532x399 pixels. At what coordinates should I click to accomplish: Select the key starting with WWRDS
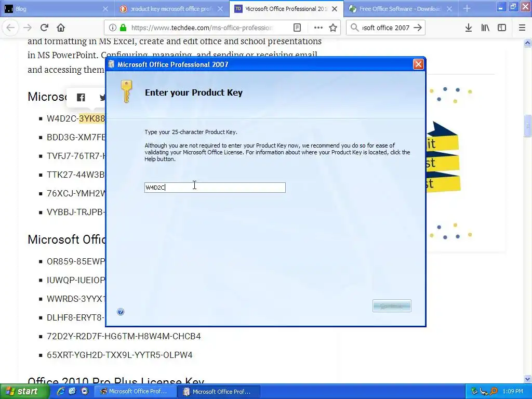76,299
